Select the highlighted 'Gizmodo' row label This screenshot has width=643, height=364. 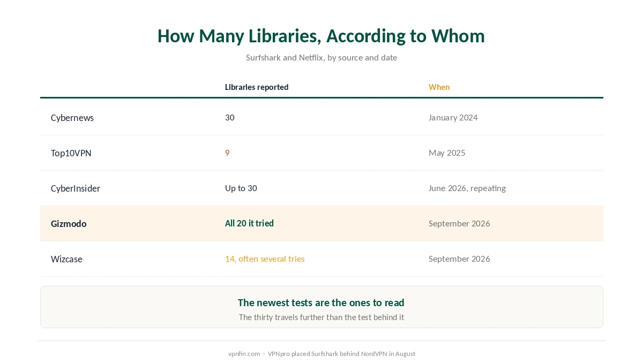(69, 224)
